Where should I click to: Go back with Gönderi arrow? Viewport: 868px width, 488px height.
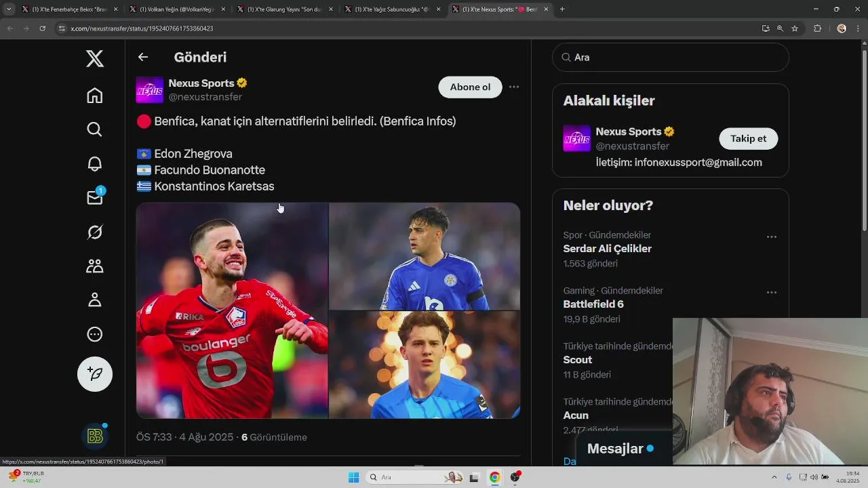[x=142, y=57]
